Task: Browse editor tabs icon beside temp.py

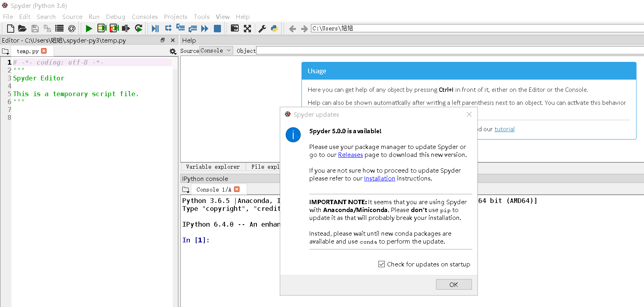Action: click(6, 51)
